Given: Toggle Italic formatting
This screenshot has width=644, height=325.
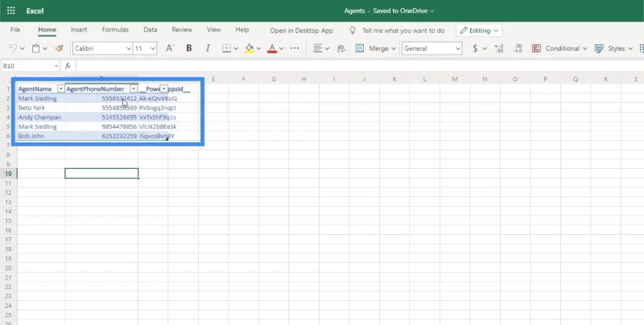Looking at the screenshot, I should (208, 48).
